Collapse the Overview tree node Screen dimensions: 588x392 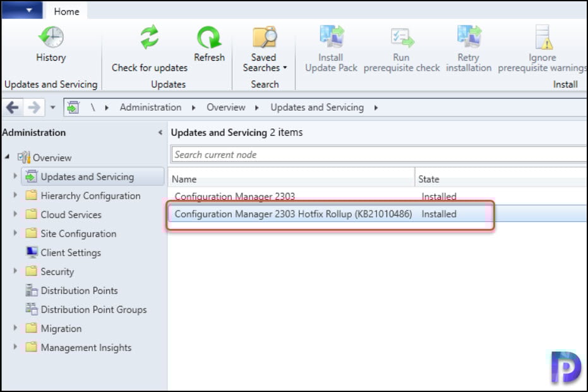(x=7, y=157)
